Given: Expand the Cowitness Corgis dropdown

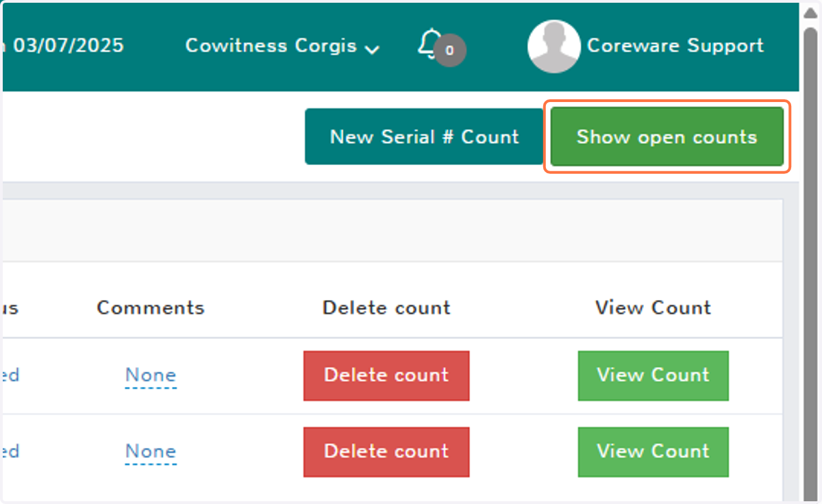Looking at the screenshot, I should click(283, 46).
